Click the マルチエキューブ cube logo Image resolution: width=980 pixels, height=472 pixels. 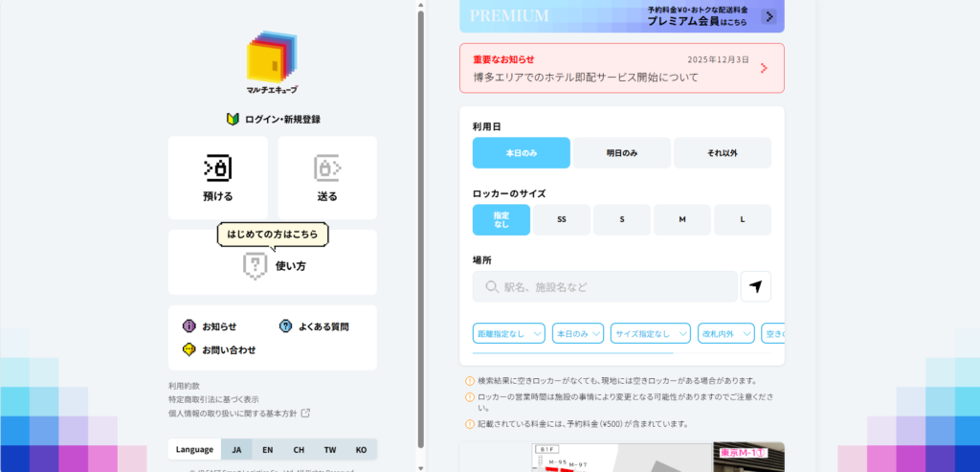273,57
